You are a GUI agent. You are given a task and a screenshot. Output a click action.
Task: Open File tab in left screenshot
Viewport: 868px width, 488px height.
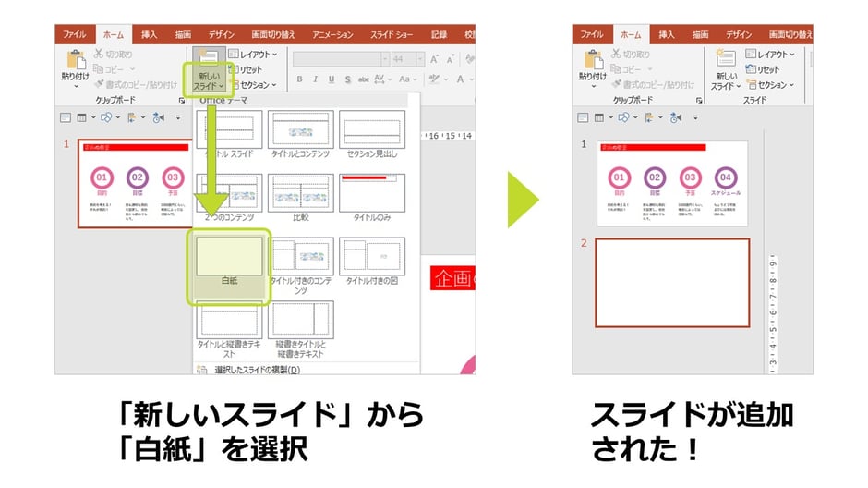(x=75, y=34)
